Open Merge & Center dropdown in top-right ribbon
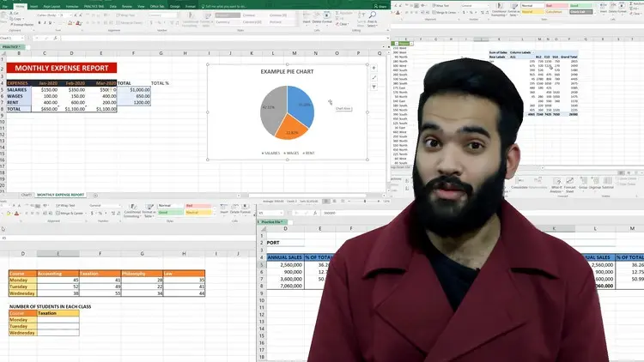This screenshot has height=362, width=644. (459, 12)
